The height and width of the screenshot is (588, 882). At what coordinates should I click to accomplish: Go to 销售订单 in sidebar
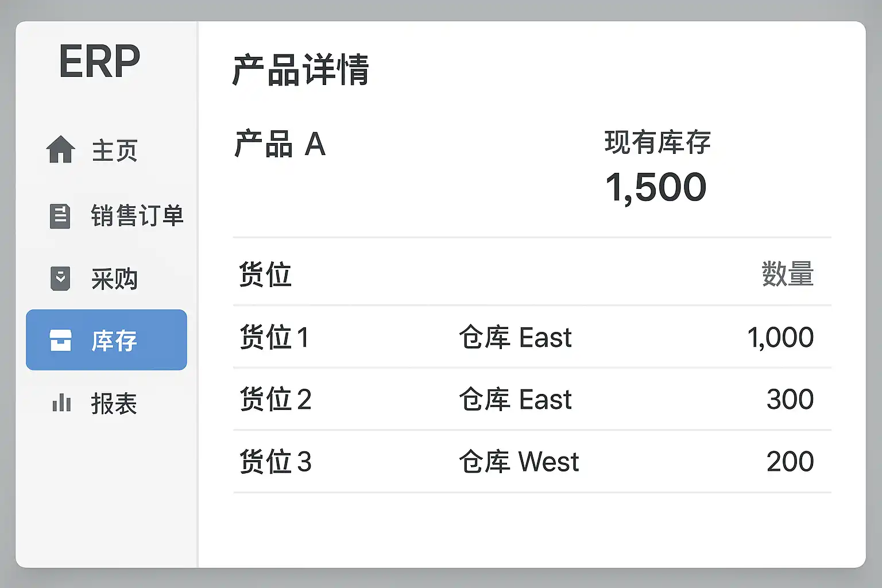pos(137,216)
